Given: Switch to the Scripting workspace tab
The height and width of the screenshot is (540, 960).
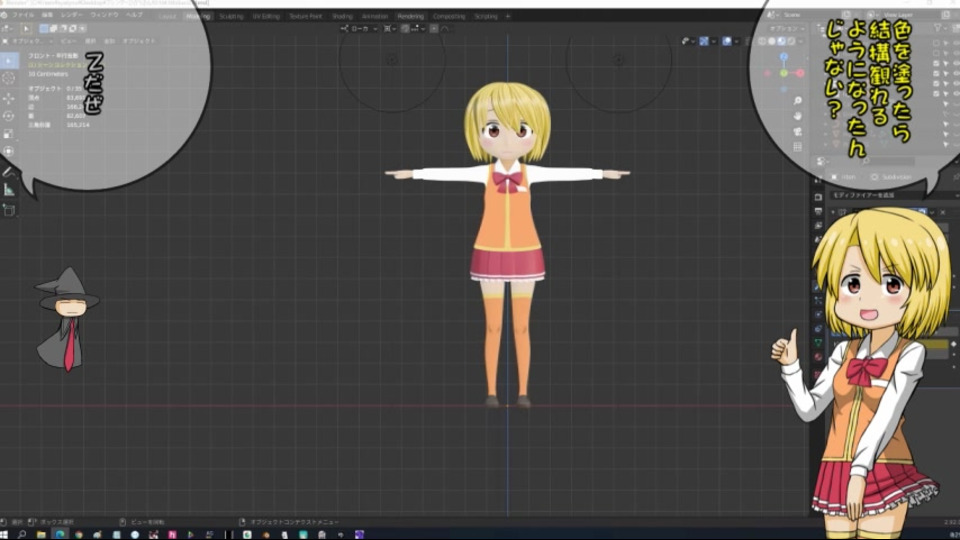Looking at the screenshot, I should [486, 17].
